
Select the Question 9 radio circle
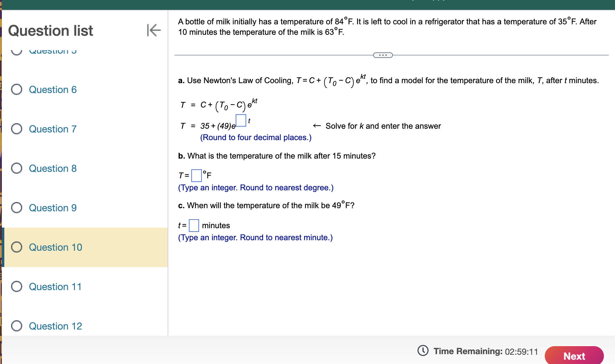[17, 208]
